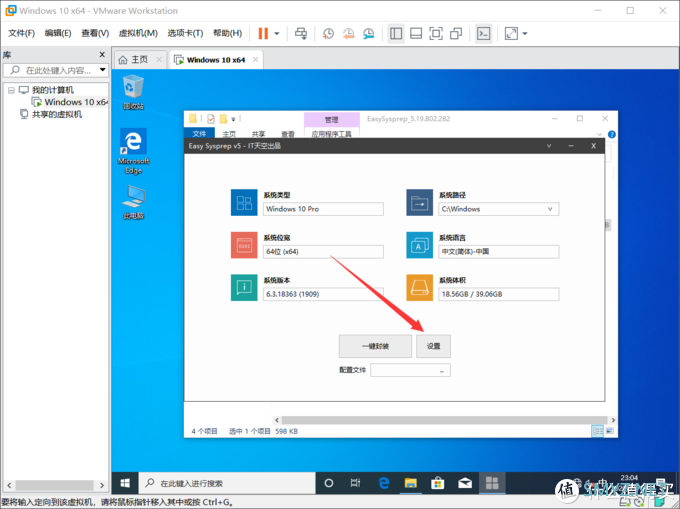Open the 文件(F) menu

[21, 33]
